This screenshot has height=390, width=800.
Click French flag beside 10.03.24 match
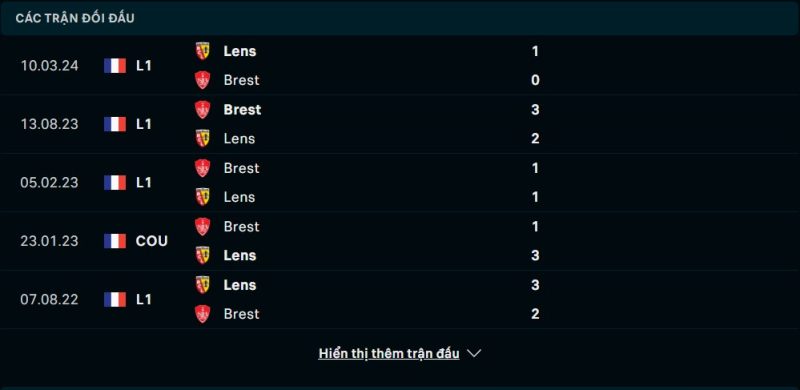(115, 66)
